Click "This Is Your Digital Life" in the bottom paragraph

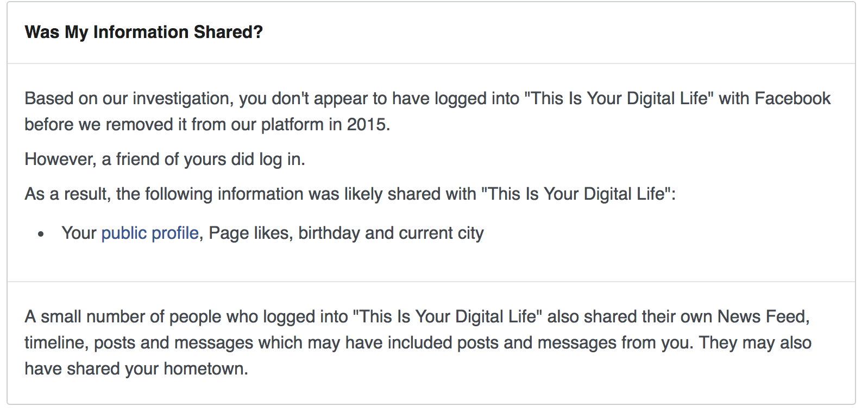(448, 317)
